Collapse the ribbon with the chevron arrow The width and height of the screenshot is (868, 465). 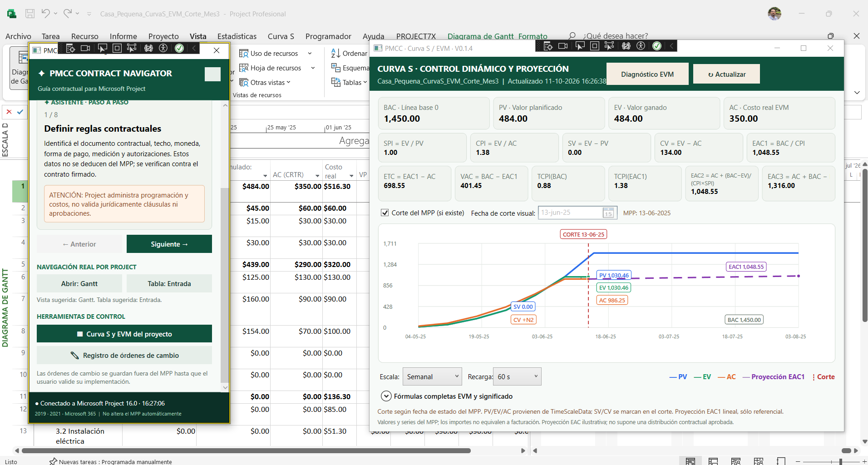(x=857, y=93)
